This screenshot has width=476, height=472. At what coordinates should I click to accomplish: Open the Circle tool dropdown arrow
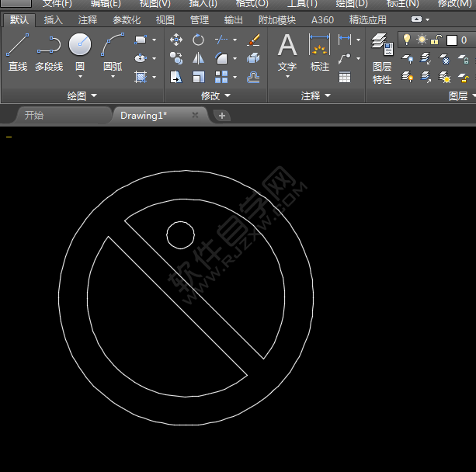click(80, 77)
